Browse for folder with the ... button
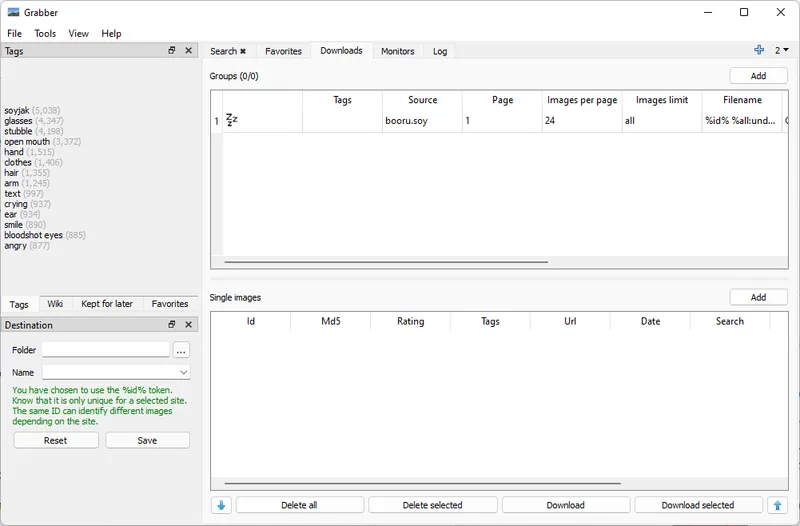The image size is (800, 526). click(181, 350)
